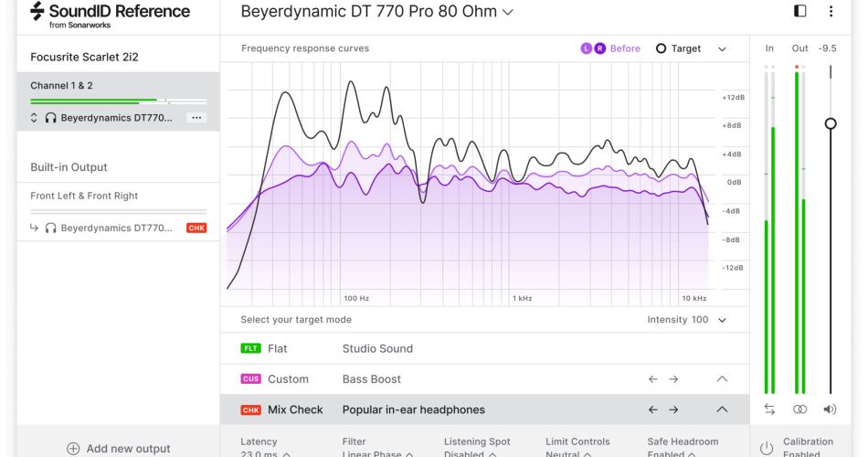Select the Built-in Output Beyerdynamics DT770 entry

(108, 228)
